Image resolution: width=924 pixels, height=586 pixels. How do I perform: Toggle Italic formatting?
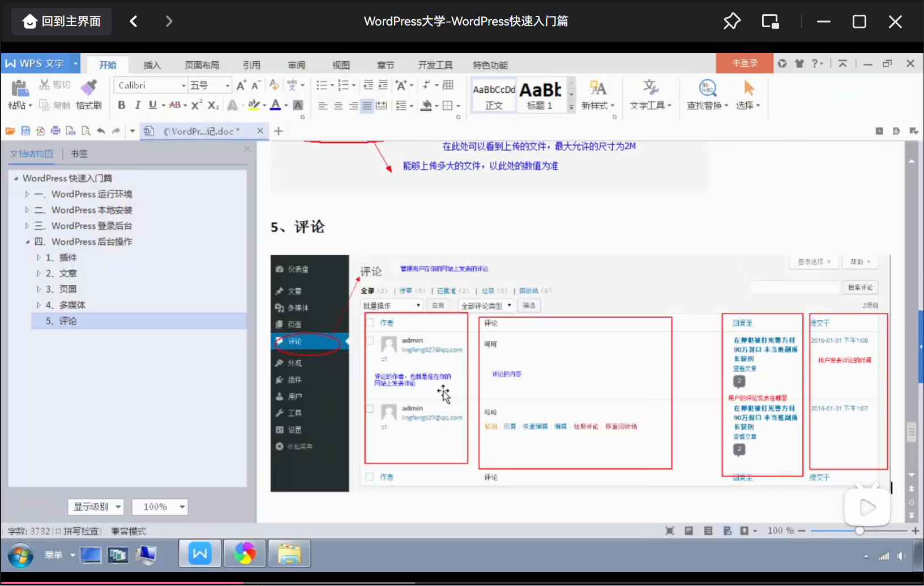coord(137,105)
